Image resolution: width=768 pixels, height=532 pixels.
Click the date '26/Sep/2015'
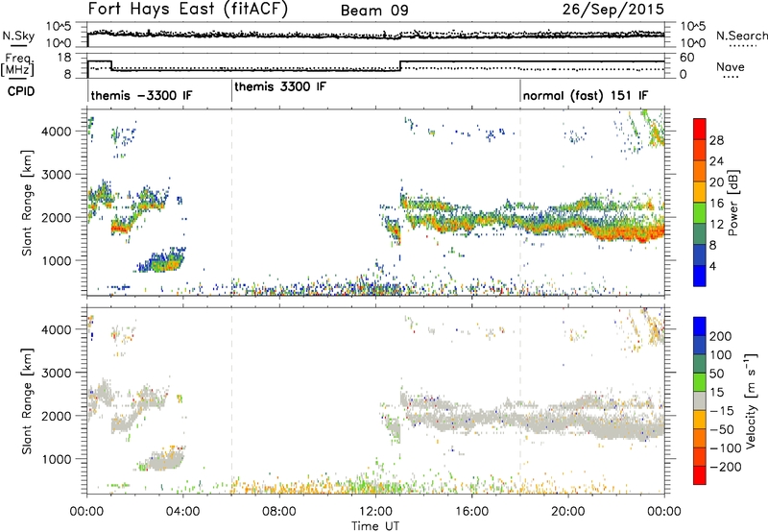coord(613,9)
